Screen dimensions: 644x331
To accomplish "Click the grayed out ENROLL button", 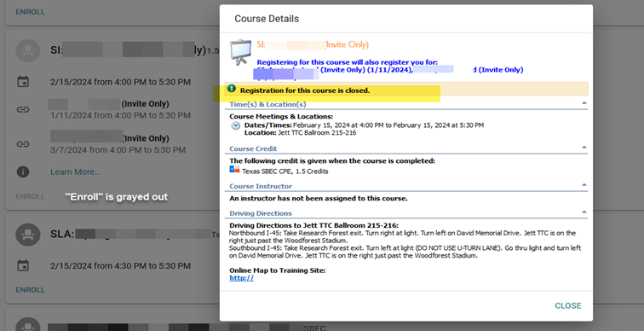I will pos(31,196).
